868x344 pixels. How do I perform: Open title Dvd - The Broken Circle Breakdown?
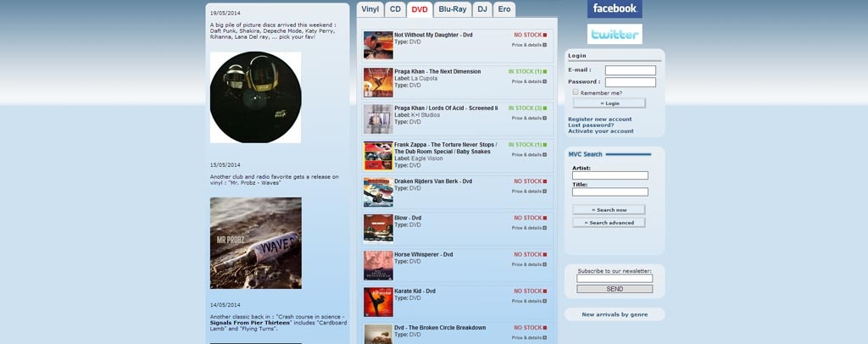[x=440, y=327]
